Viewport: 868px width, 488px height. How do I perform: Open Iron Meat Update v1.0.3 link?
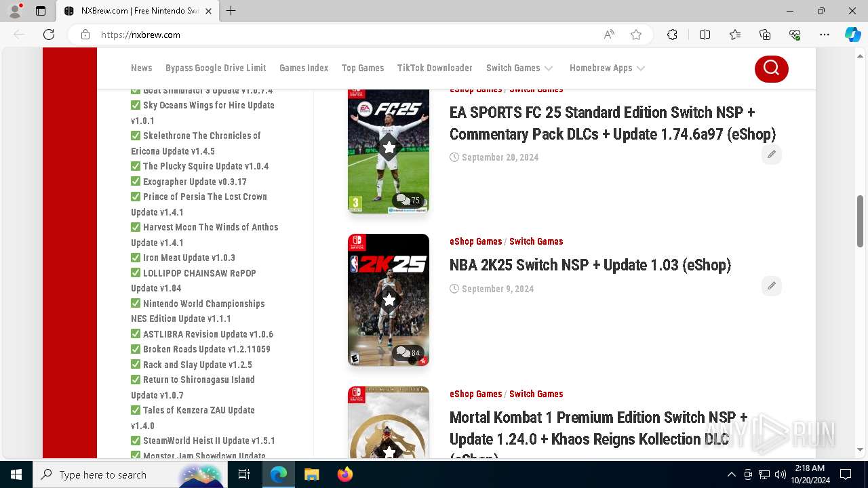[189, 258]
